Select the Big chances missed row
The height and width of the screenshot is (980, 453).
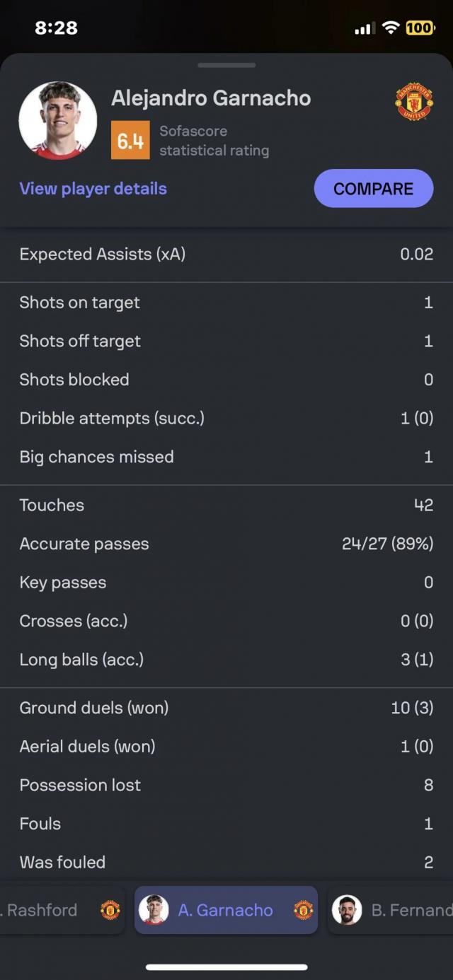click(x=226, y=457)
